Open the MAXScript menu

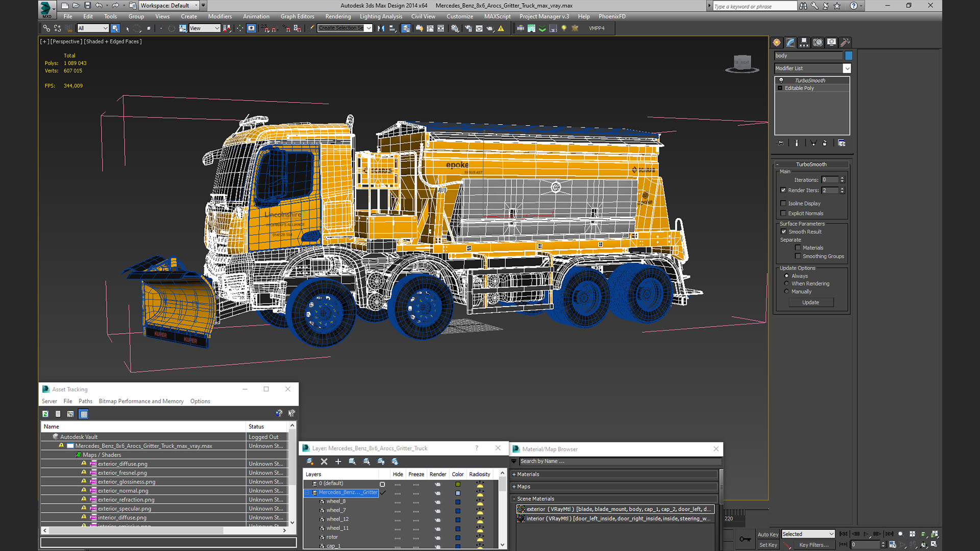(497, 16)
